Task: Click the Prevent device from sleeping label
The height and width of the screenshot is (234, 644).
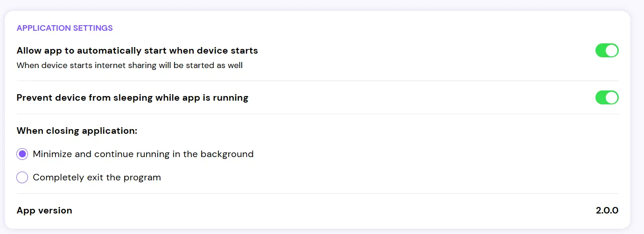Action: (x=133, y=97)
